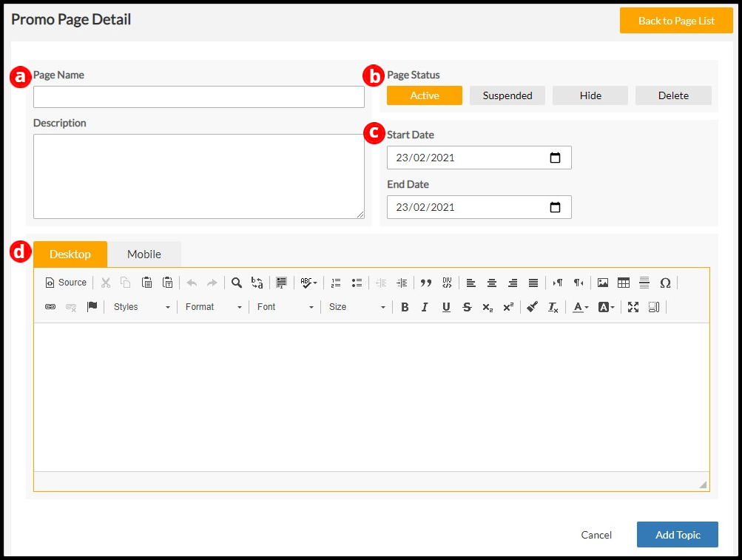Screen dimensions: 742x560
Task: Set text direction left to right
Action: pyautogui.click(x=558, y=283)
